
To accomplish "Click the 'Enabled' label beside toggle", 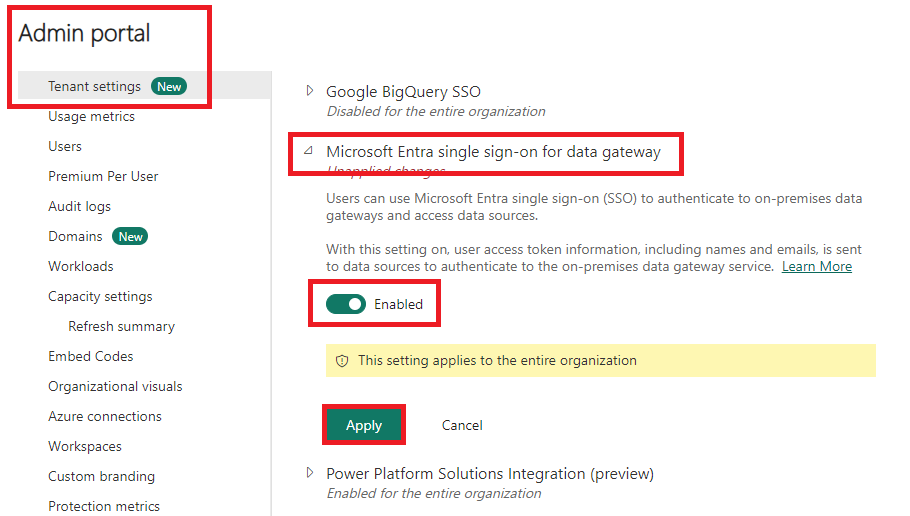I will [398, 304].
